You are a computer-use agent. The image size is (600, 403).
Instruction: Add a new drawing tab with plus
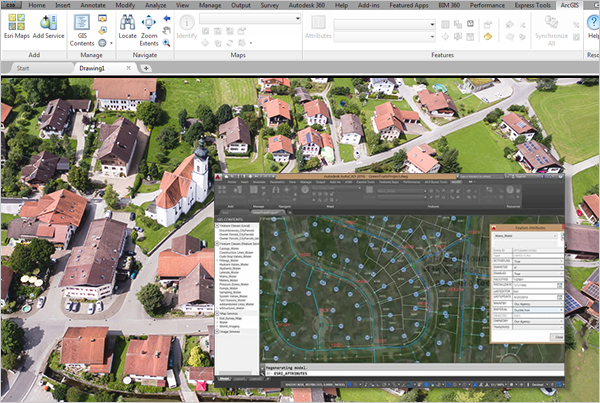[146, 69]
